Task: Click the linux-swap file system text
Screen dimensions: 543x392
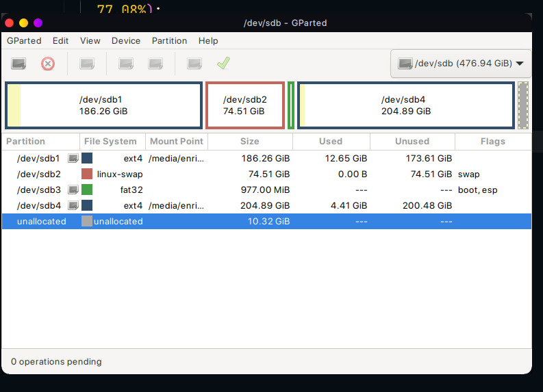Action: [120, 174]
